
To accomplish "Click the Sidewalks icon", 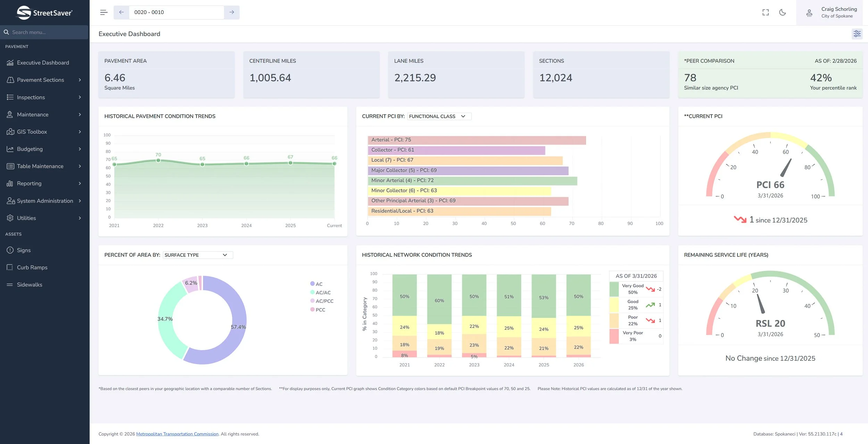I will 10,285.
